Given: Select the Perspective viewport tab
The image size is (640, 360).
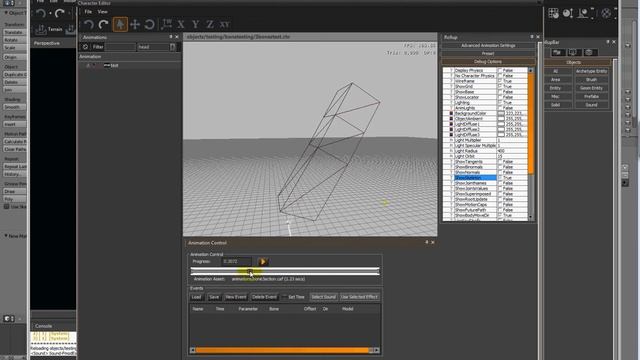Looking at the screenshot, I should (47, 43).
